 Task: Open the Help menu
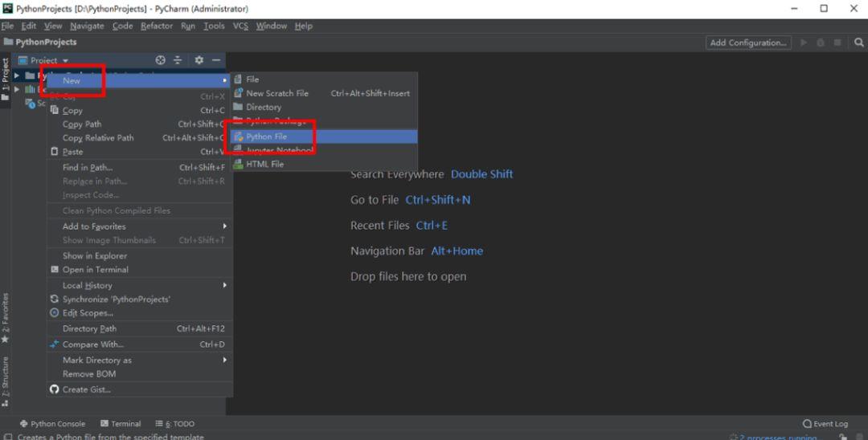click(303, 26)
